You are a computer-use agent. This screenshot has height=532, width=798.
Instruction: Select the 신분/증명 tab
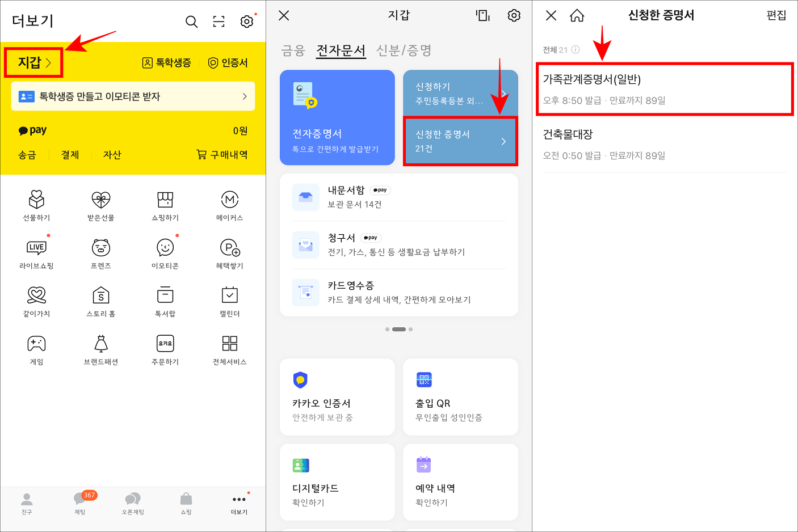point(404,50)
